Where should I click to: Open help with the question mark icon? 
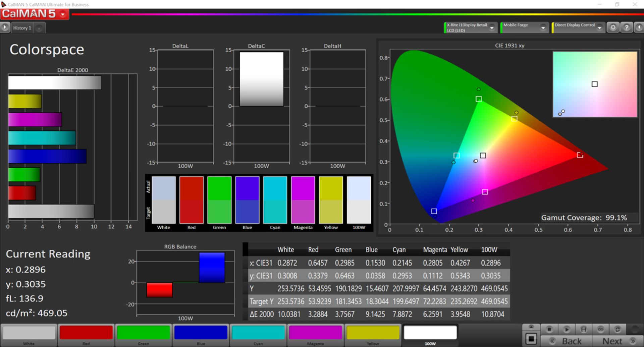pos(626,27)
